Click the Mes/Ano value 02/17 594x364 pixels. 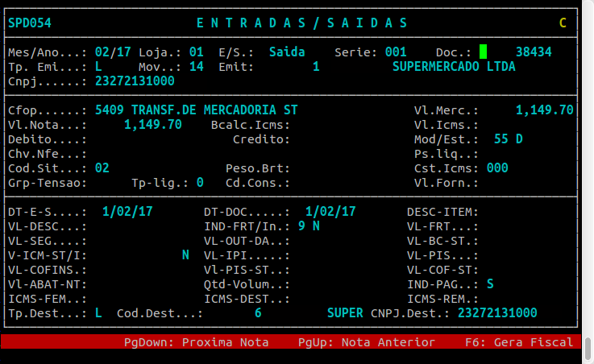(112, 52)
